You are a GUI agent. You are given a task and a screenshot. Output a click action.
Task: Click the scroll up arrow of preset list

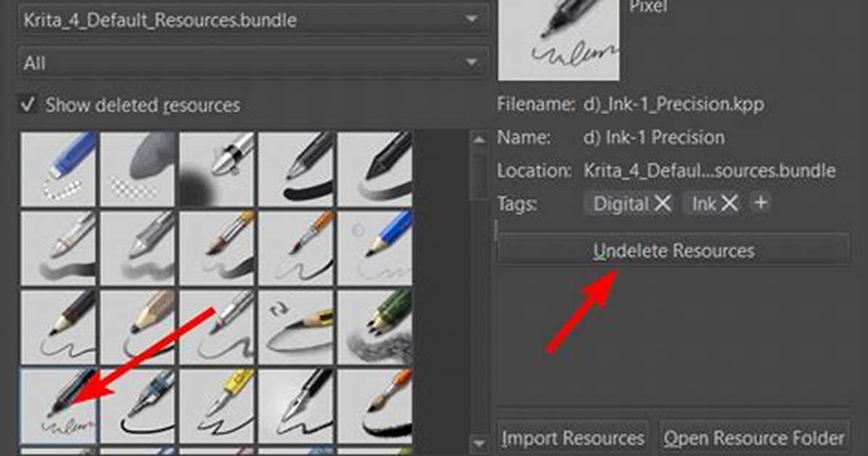point(478,139)
